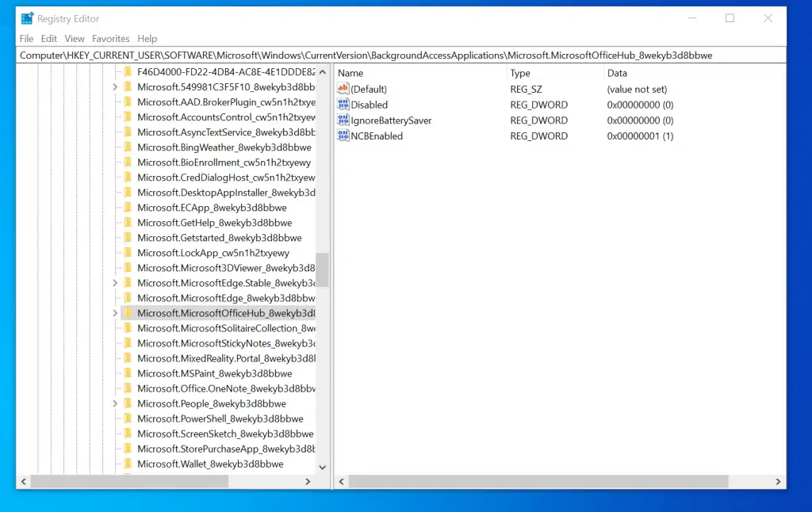
Task: Click the REG_DWORD icon for IgnoreBatterySaver
Action: 344,120
